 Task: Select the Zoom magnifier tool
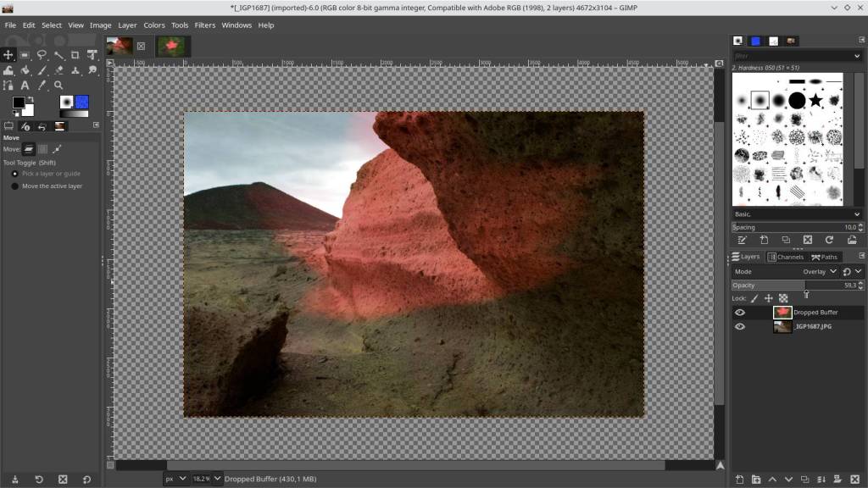click(x=58, y=86)
